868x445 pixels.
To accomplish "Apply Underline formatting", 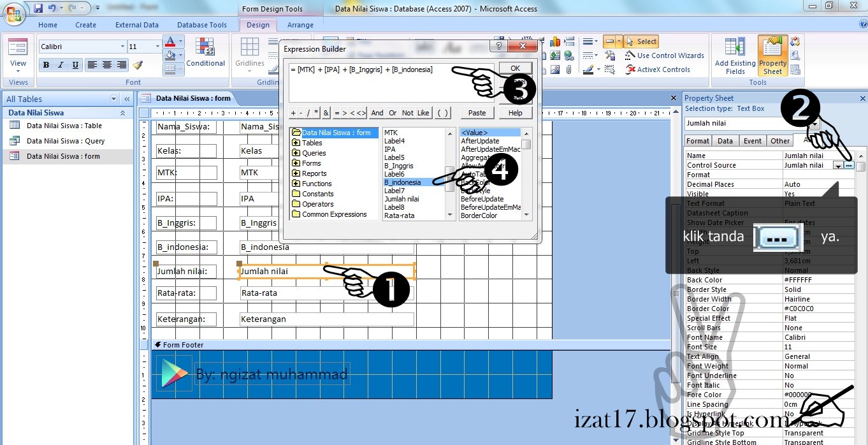I will coord(75,65).
